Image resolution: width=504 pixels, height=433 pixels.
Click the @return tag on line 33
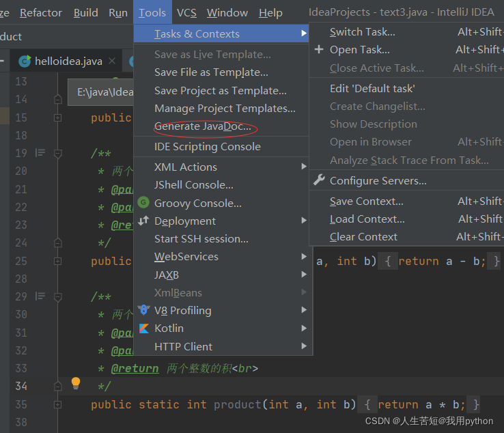tap(135, 368)
